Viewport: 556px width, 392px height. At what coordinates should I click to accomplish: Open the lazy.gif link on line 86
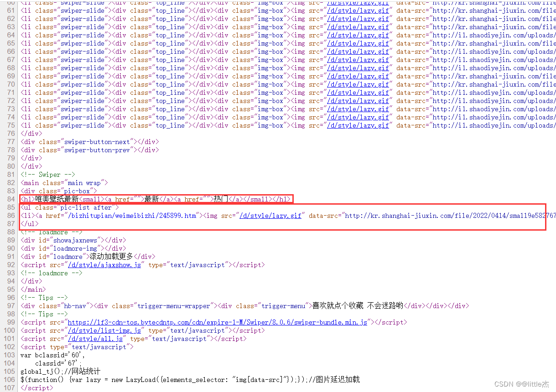(x=270, y=216)
